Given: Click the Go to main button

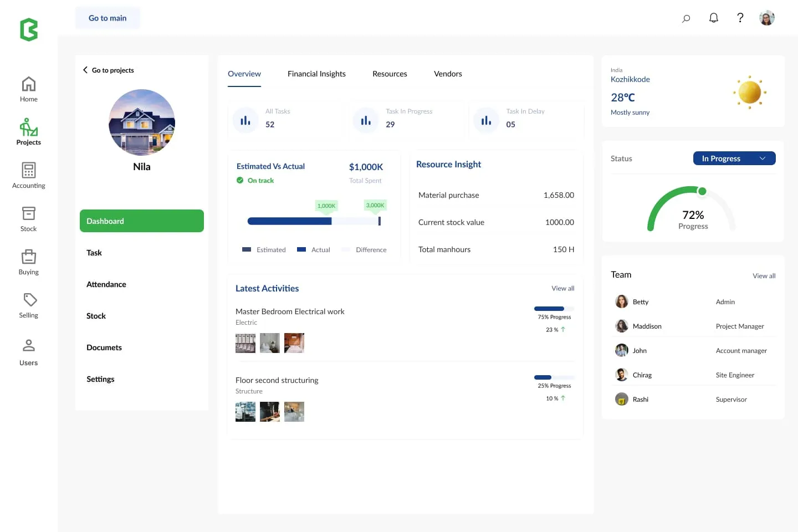Looking at the screenshot, I should tap(108, 18).
